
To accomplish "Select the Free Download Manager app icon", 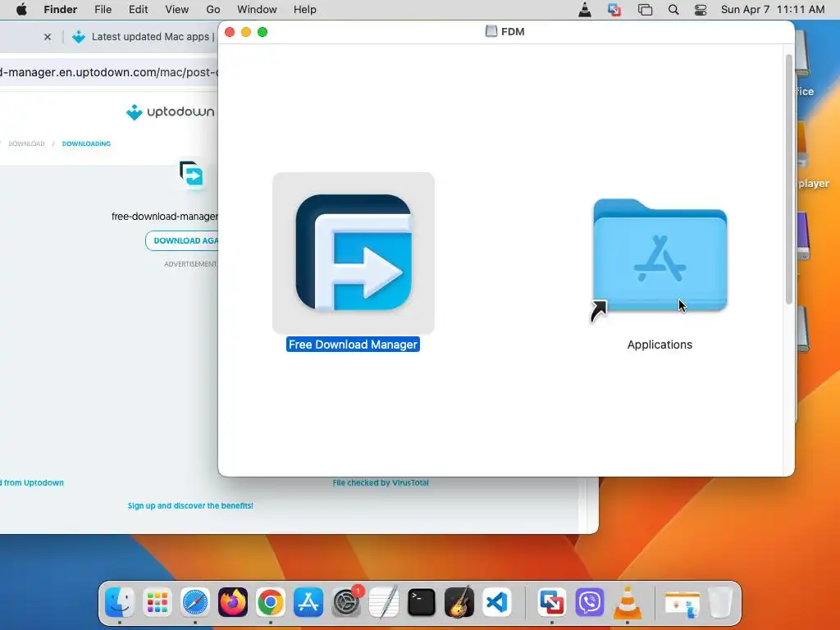I will coord(354,253).
